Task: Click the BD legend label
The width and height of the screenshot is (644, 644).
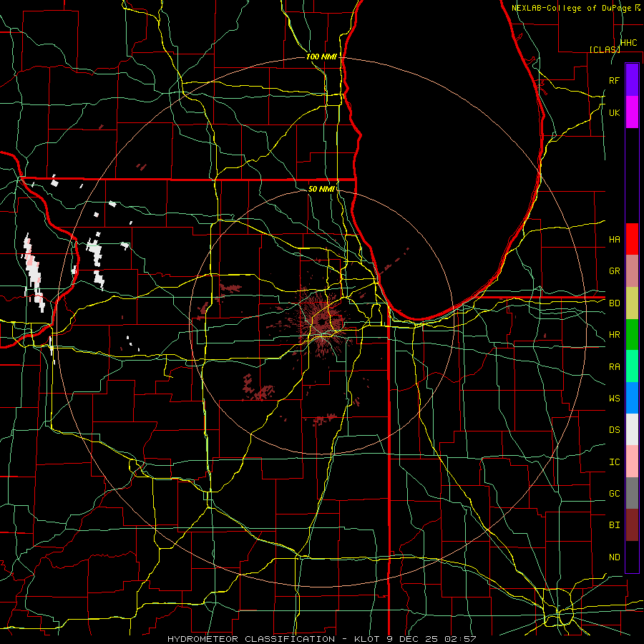Action: [614, 303]
